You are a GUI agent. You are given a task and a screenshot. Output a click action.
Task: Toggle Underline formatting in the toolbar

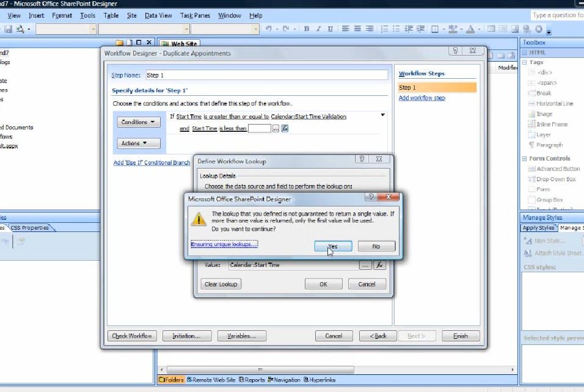[330, 29]
